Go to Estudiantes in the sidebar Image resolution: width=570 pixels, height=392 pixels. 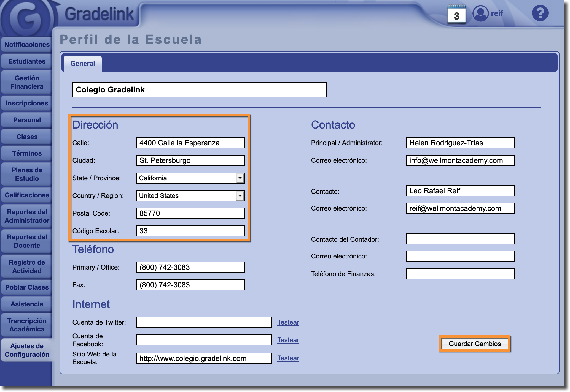[x=27, y=61]
